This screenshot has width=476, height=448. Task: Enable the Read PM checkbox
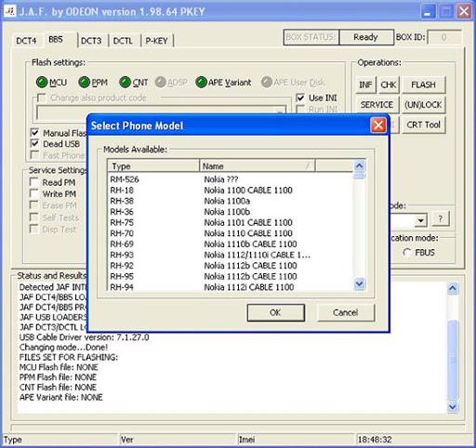[33, 182]
